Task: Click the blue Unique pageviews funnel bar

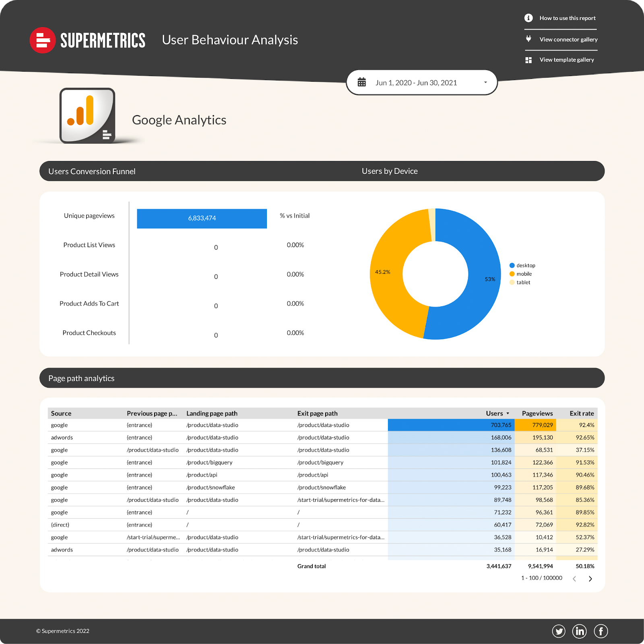Action: tap(202, 219)
